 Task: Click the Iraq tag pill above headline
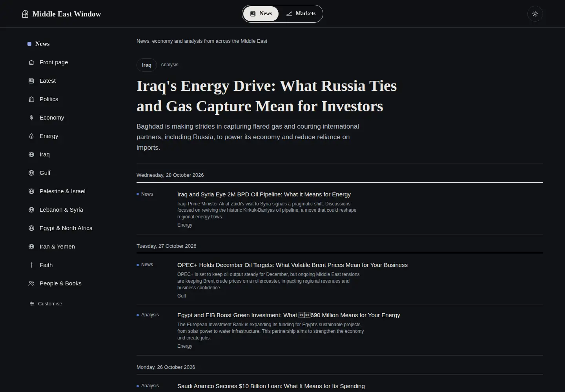pyautogui.click(x=147, y=65)
